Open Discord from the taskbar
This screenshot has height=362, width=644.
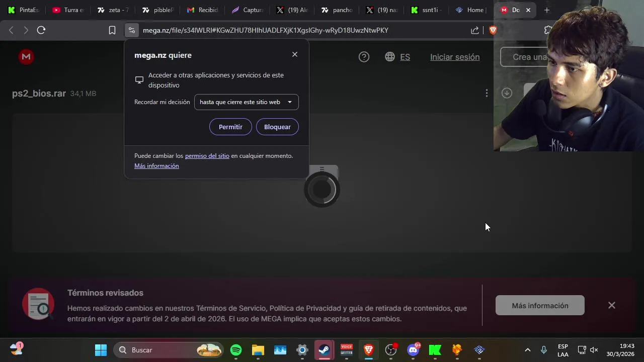click(x=413, y=350)
